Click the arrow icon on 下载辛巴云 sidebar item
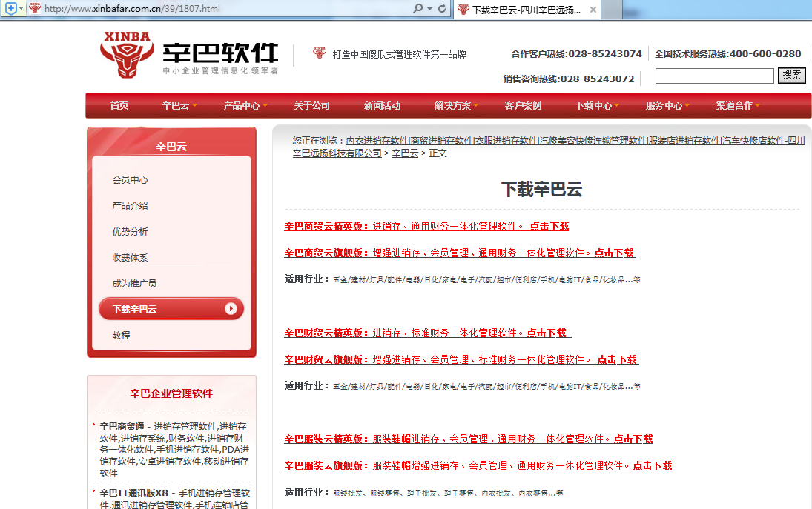The image size is (812, 509). click(x=231, y=309)
